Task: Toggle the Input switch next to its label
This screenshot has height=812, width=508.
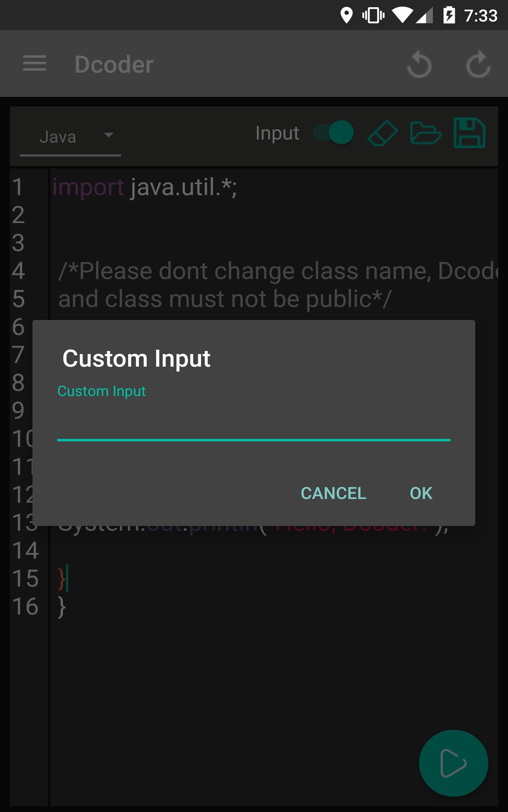Action: (x=333, y=132)
